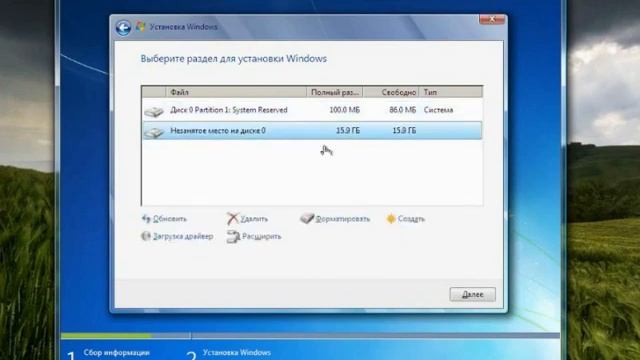
Task: Click the Удалить link
Action: pos(254,219)
